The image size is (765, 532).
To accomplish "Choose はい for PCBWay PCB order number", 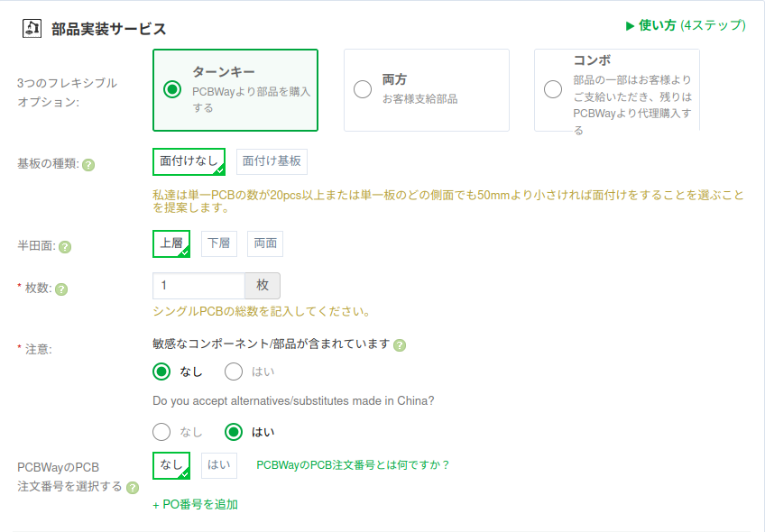I will (219, 465).
